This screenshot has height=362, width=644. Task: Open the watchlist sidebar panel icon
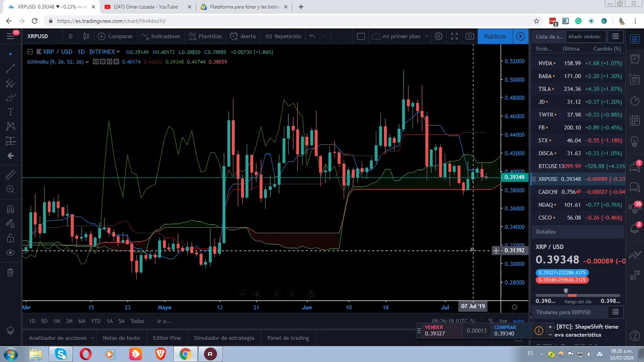(x=635, y=38)
